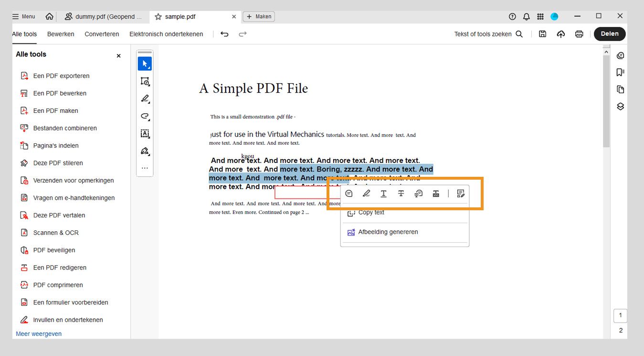Upload the document to the cloud
The image size is (644, 356).
(x=561, y=34)
